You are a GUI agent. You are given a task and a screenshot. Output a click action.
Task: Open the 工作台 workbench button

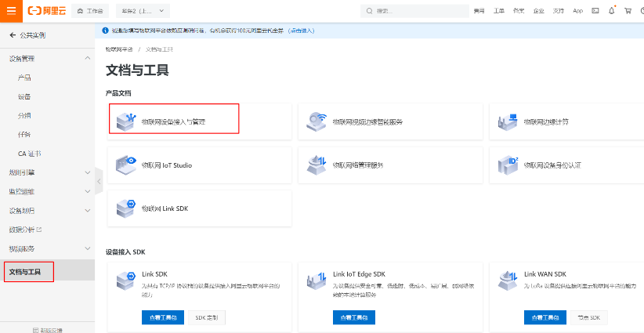pos(90,11)
